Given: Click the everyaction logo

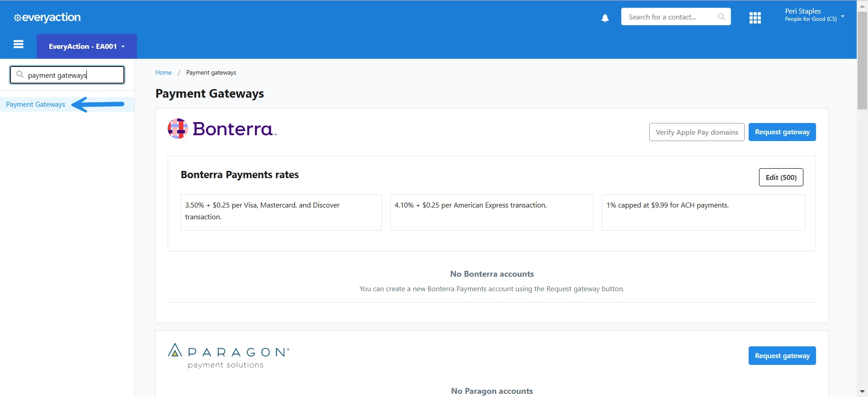Looking at the screenshot, I should click(47, 18).
